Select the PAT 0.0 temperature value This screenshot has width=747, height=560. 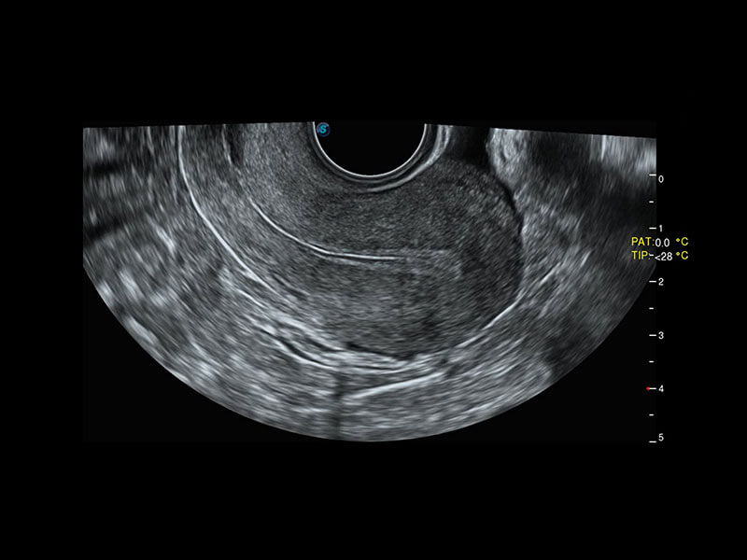click(x=664, y=242)
